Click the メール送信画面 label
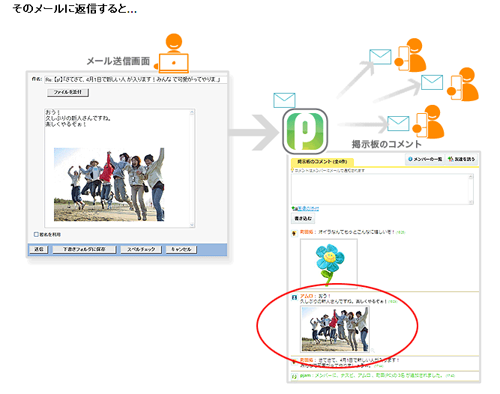This screenshot has height=394, width=500. click(x=118, y=61)
